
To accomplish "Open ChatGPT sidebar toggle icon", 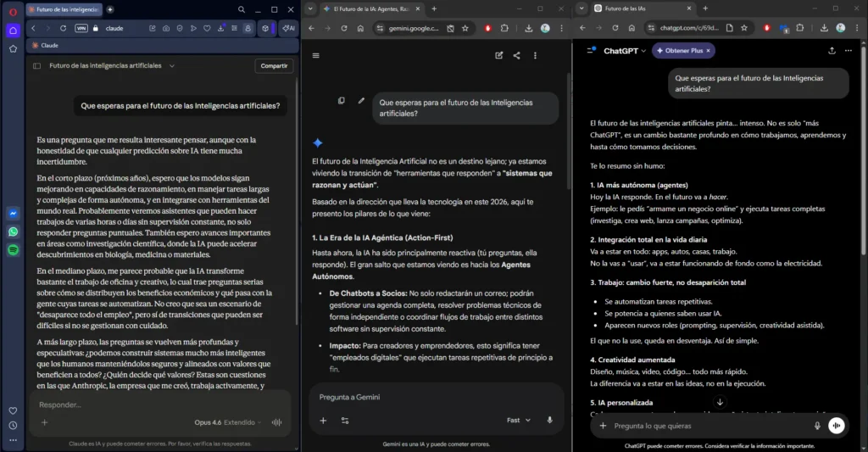I will tap(591, 50).
